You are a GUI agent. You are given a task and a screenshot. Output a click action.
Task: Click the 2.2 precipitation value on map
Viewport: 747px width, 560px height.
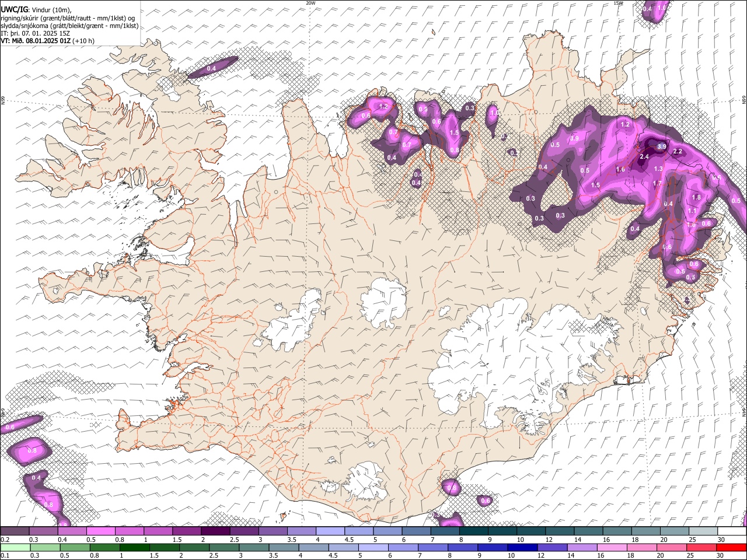click(678, 151)
